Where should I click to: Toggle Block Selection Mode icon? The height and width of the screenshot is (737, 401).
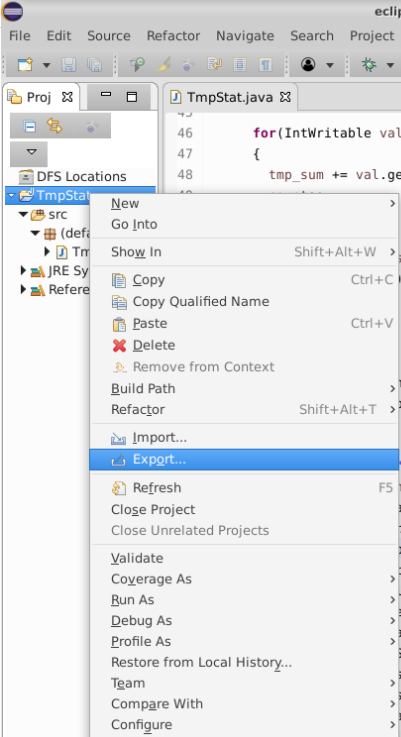(x=240, y=64)
